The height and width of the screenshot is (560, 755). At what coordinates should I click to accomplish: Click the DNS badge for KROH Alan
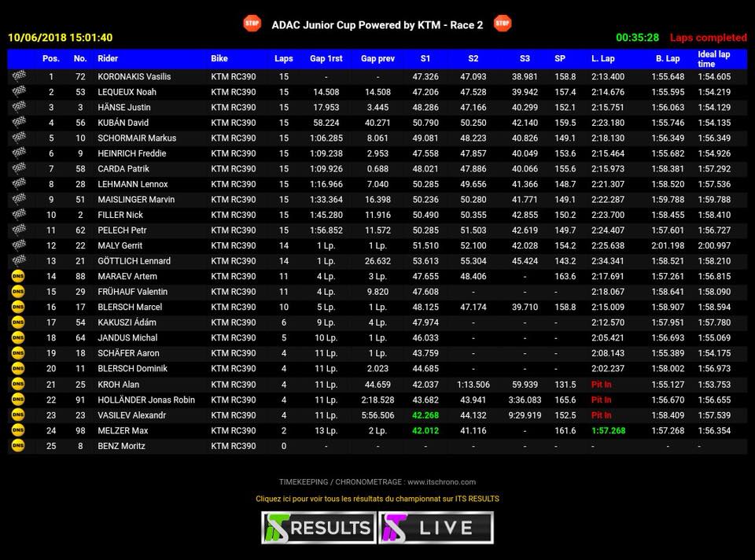[18, 385]
